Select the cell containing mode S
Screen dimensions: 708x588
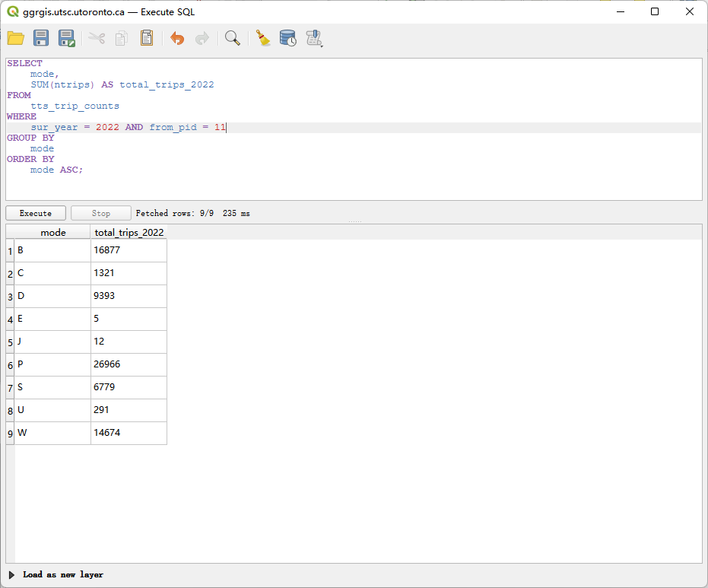52,387
